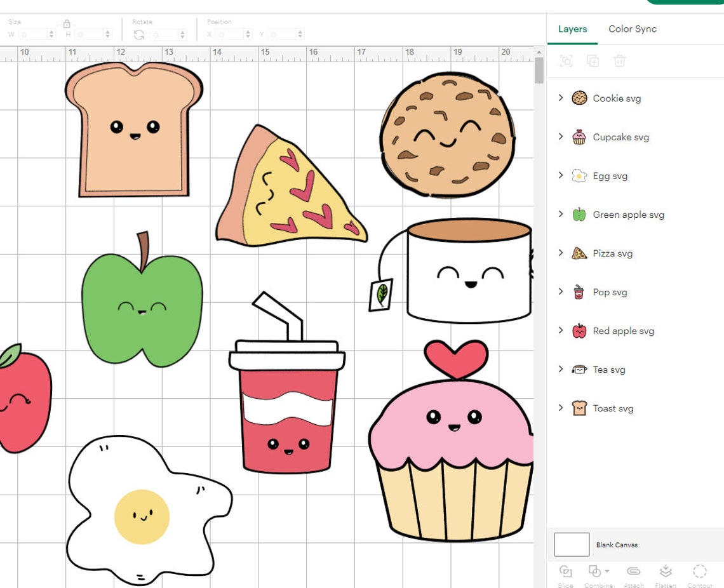This screenshot has height=588, width=724.
Task: Click the Position Y input field
Action: click(x=282, y=34)
